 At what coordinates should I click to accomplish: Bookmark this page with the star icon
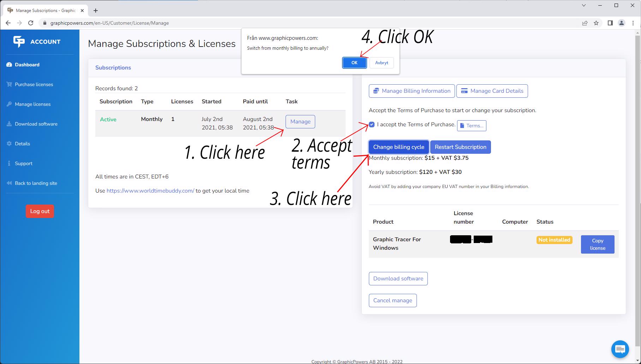(x=596, y=23)
